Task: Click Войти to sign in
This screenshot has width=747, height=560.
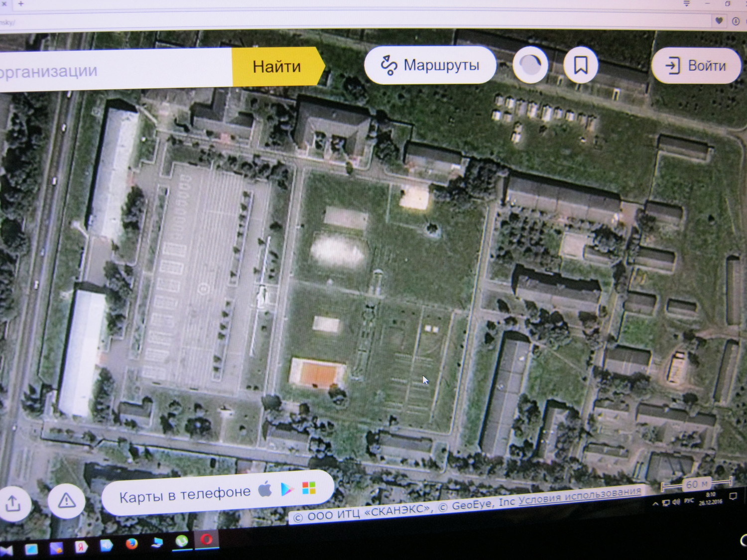Action: coord(696,66)
